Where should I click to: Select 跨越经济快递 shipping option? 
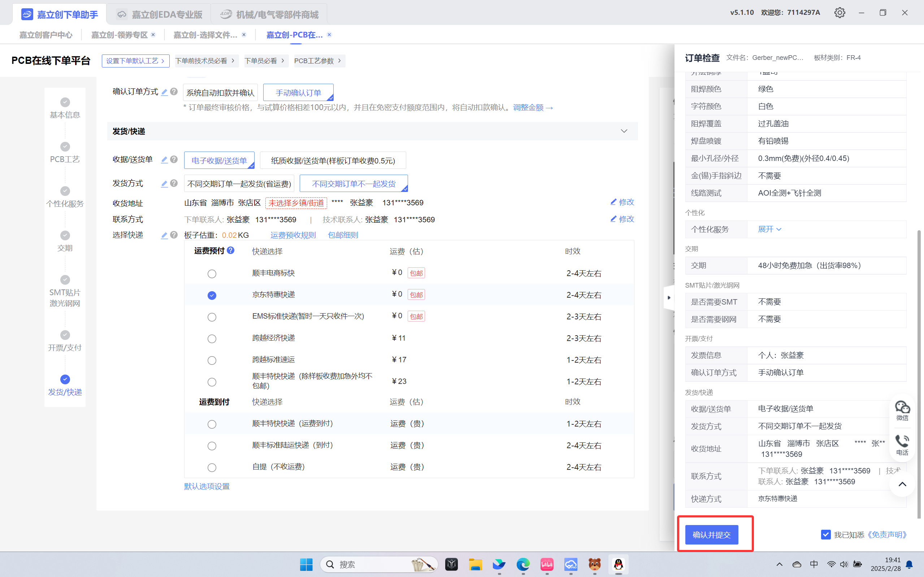click(x=212, y=338)
